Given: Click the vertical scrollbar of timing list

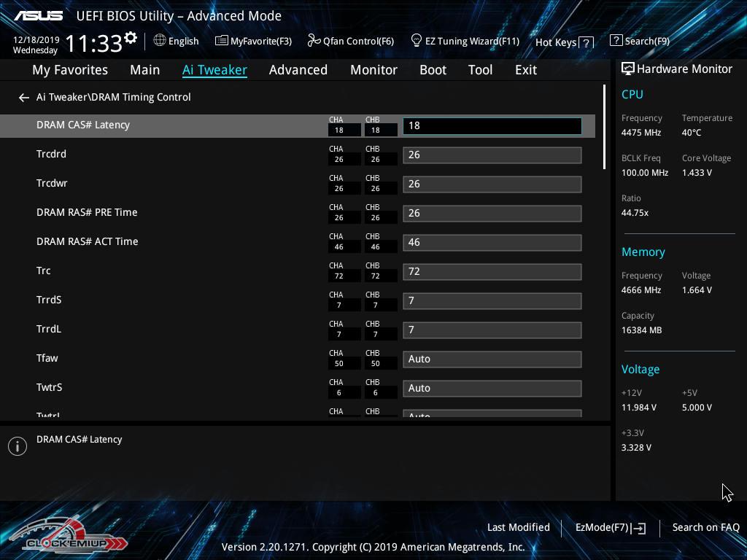Looking at the screenshot, I should pyautogui.click(x=605, y=128).
